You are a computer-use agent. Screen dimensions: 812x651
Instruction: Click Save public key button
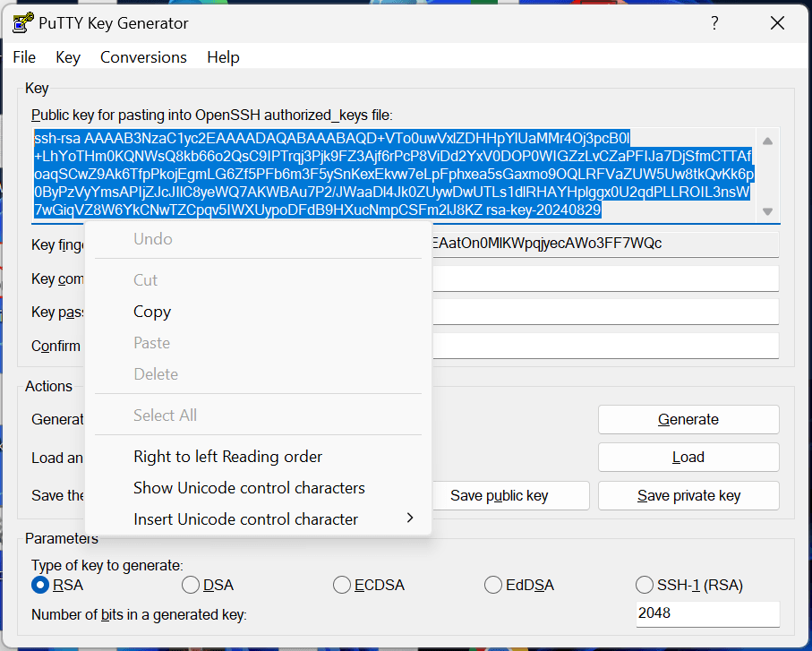pyautogui.click(x=510, y=495)
